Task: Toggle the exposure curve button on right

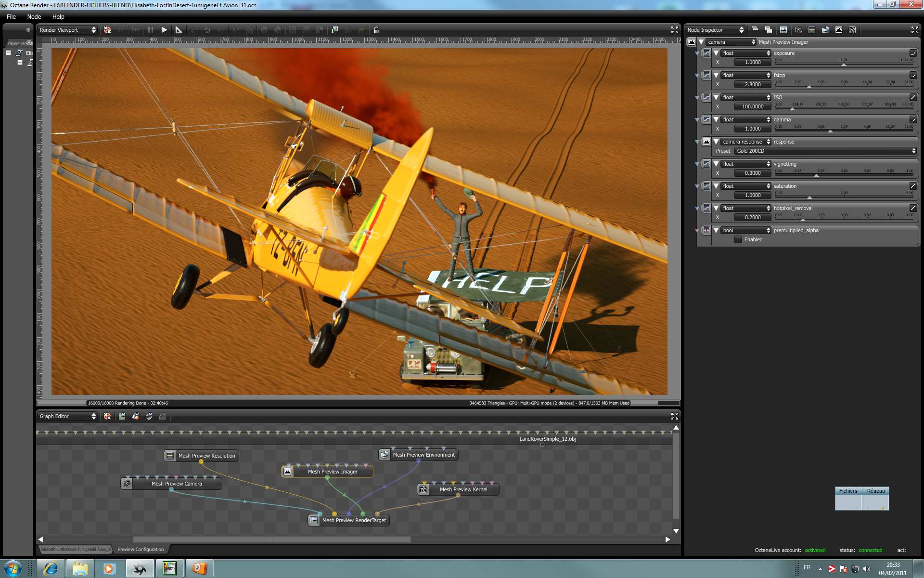Action: pyautogui.click(x=912, y=53)
